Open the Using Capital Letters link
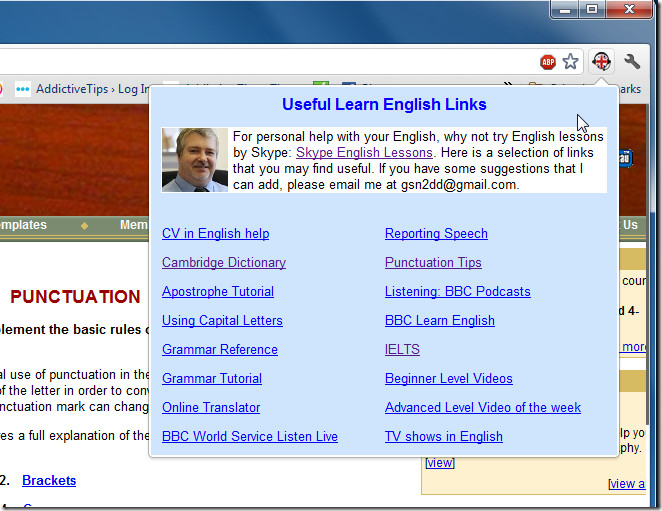This screenshot has width=662, height=511. [x=222, y=321]
